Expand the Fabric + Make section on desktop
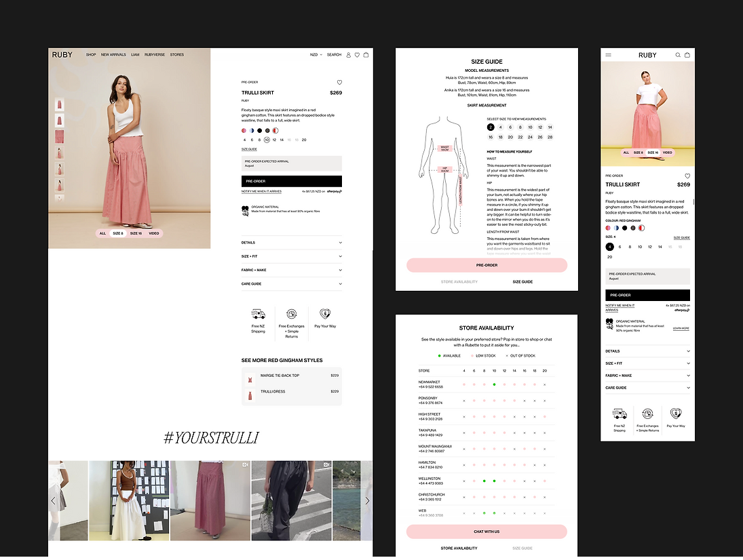 pos(291,270)
